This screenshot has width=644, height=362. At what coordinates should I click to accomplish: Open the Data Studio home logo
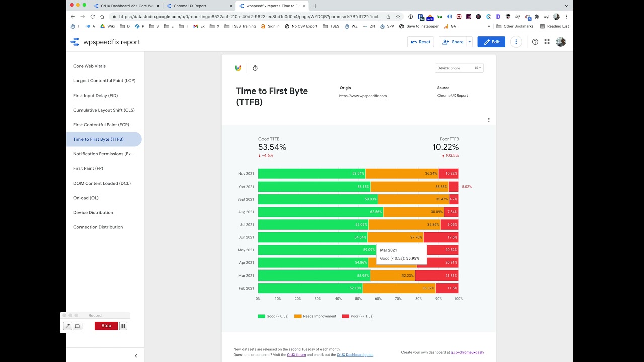coord(75,42)
